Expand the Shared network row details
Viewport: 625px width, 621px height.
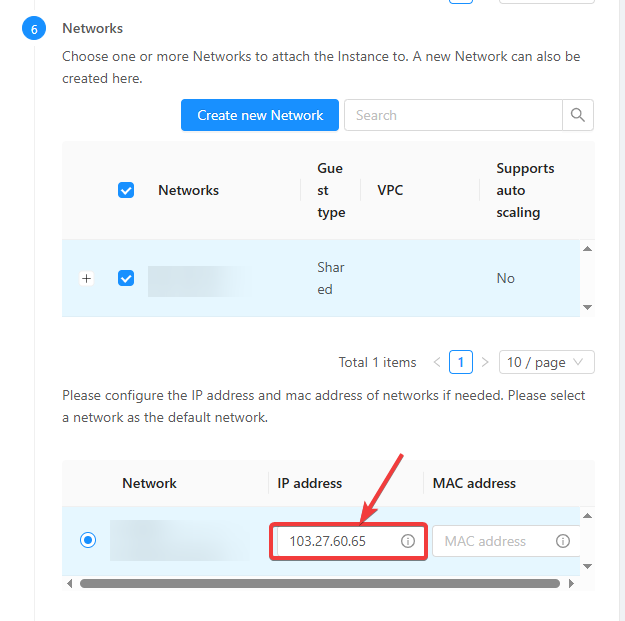(87, 279)
